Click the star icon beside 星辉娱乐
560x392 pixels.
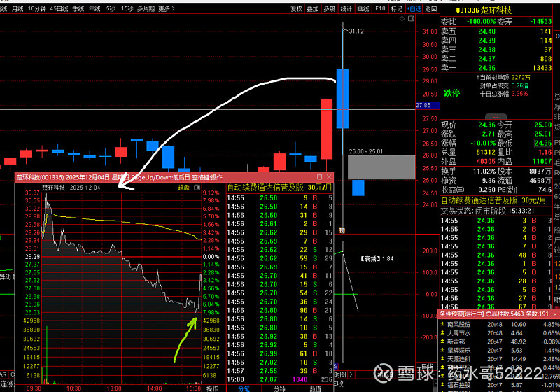click(x=443, y=350)
